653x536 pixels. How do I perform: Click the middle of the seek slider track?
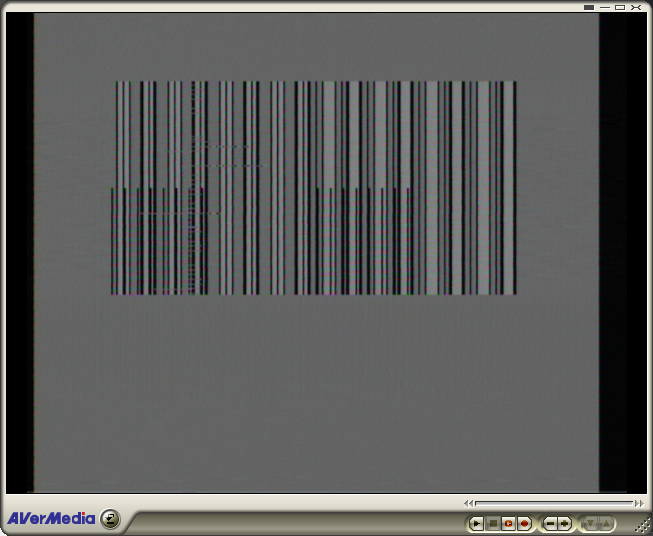(554, 503)
